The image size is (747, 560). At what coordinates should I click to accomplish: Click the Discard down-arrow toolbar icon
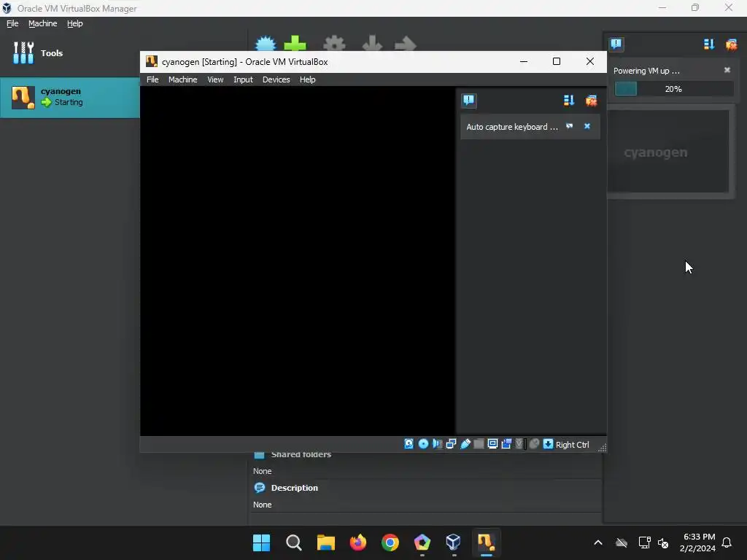(x=372, y=44)
